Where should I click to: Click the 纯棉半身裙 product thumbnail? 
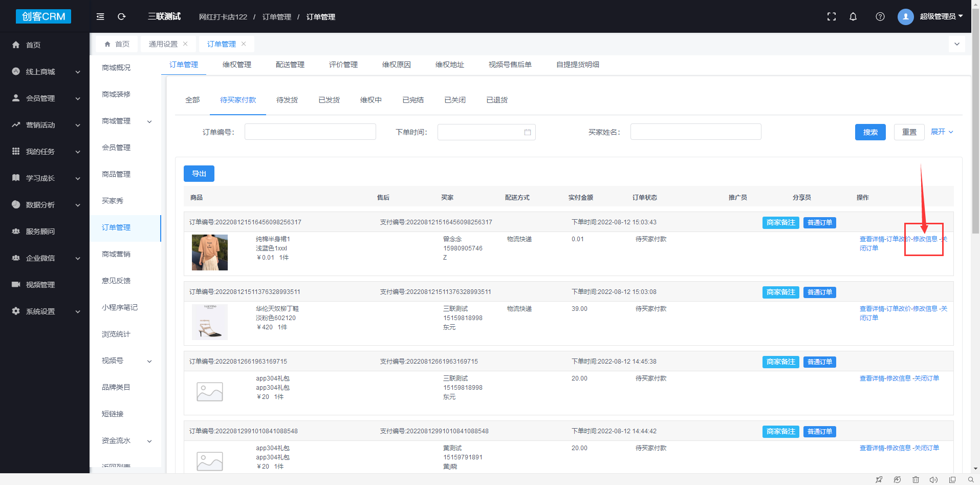[x=210, y=252]
